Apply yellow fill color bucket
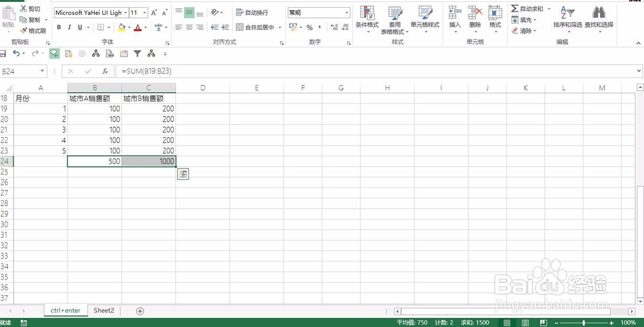644x327 pixels. [121, 27]
